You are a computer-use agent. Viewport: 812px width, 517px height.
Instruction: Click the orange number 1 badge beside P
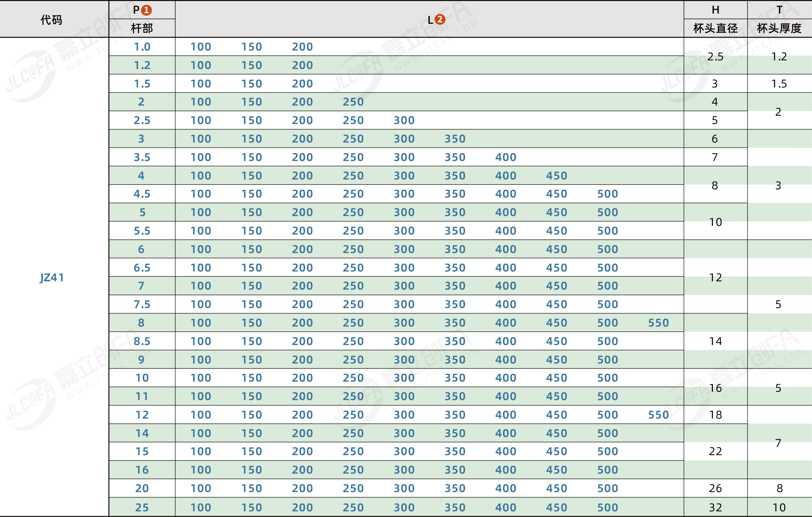147,10
